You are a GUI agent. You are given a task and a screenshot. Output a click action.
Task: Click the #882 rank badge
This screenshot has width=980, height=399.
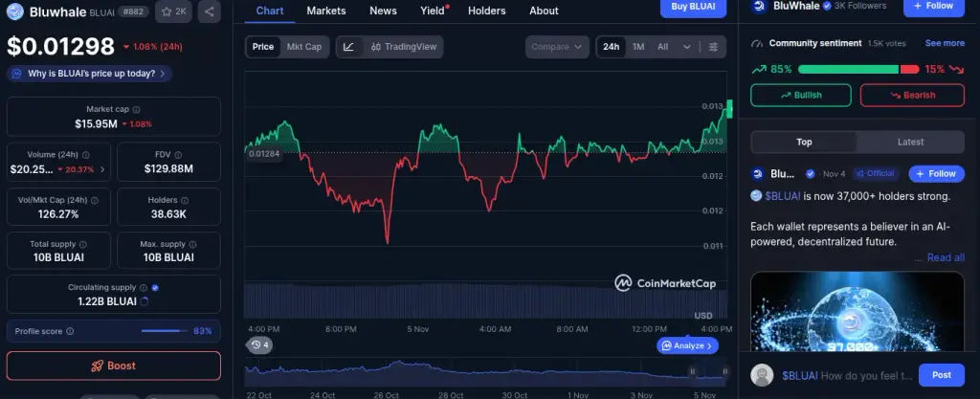pyautogui.click(x=134, y=11)
